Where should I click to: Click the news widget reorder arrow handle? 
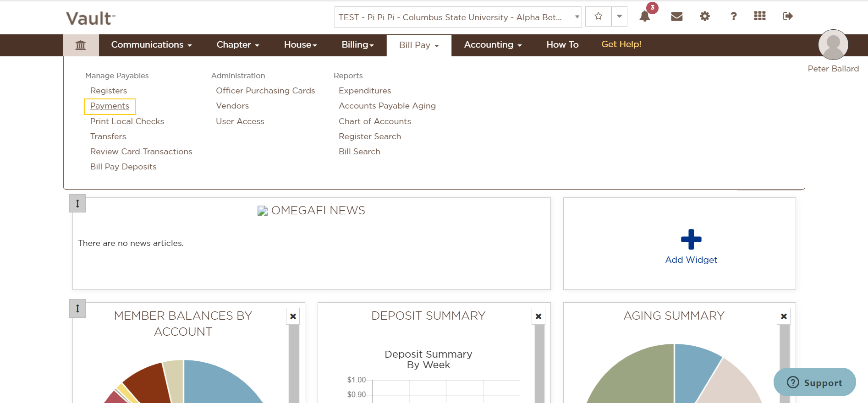coord(77,203)
